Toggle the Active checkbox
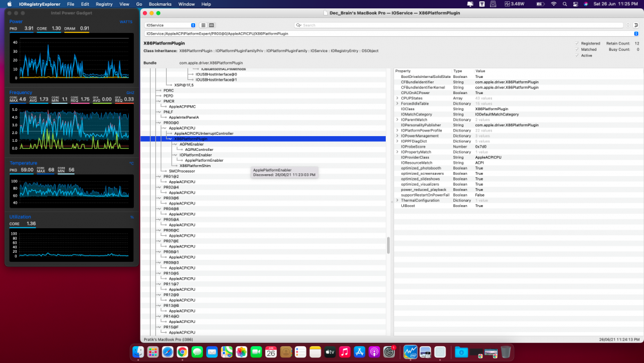 pos(577,55)
